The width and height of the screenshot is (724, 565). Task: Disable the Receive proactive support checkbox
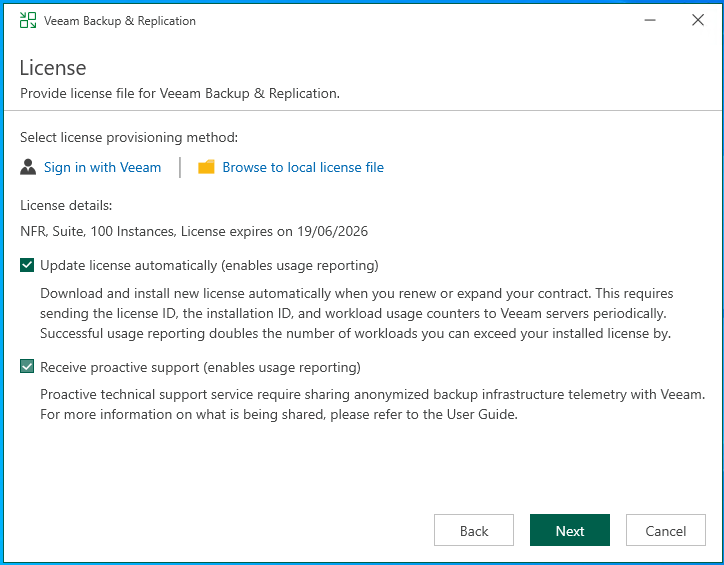click(x=27, y=367)
